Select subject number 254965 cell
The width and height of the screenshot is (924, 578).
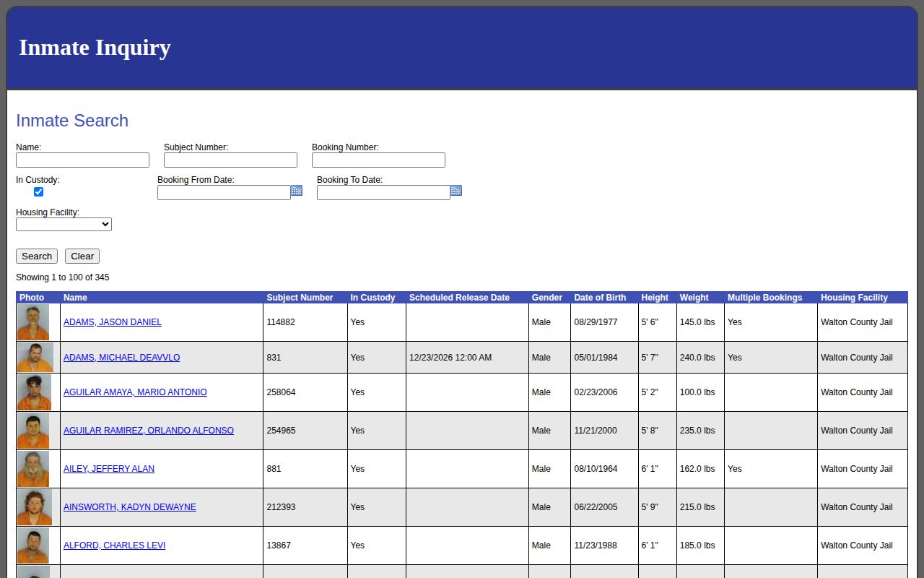coord(305,431)
